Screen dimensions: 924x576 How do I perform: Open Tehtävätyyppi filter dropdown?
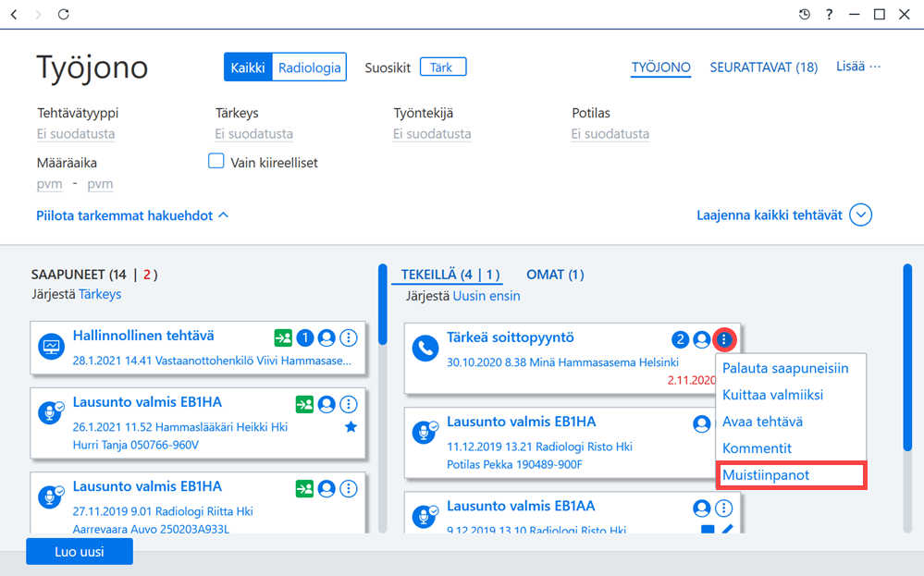coord(76,134)
